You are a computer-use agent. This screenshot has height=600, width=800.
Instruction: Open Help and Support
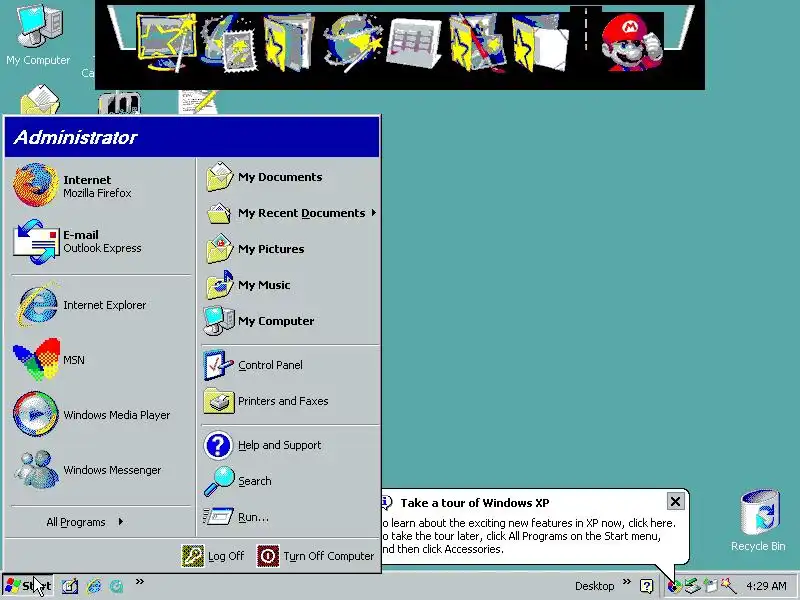click(x=291, y=445)
